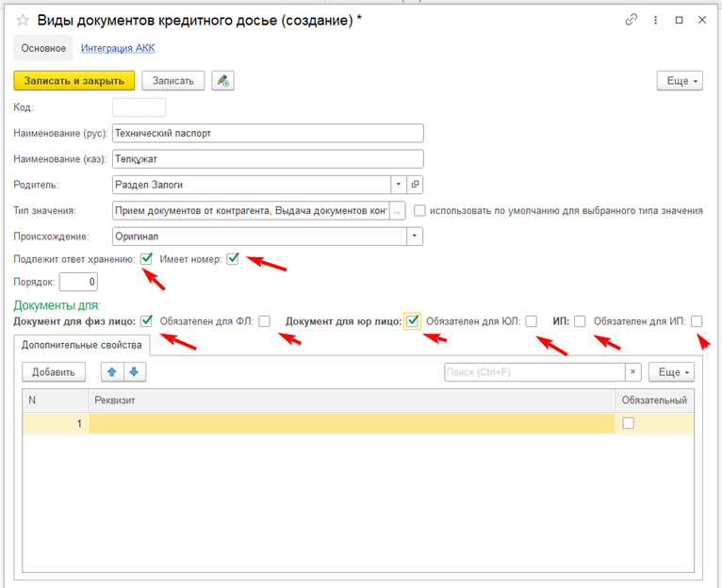This screenshot has height=588, width=722.
Task: Enable Обязателен для ФЛ checkbox
Action: [264, 321]
